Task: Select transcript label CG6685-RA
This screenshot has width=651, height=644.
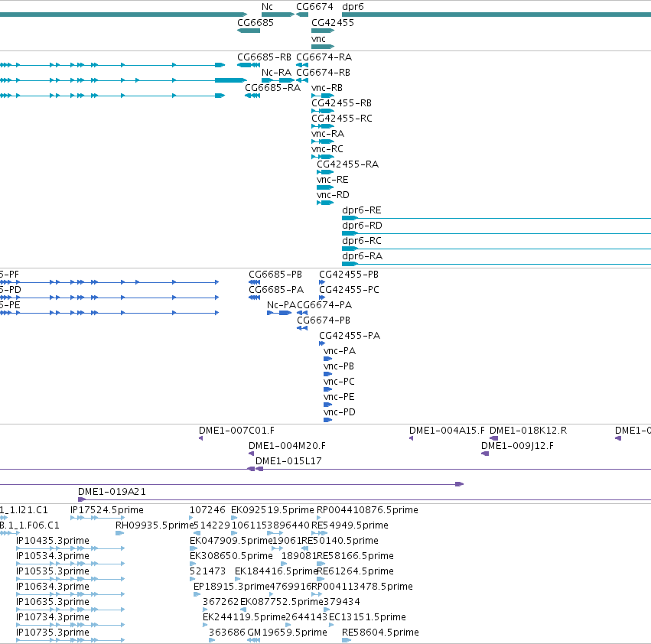Action: click(x=272, y=88)
